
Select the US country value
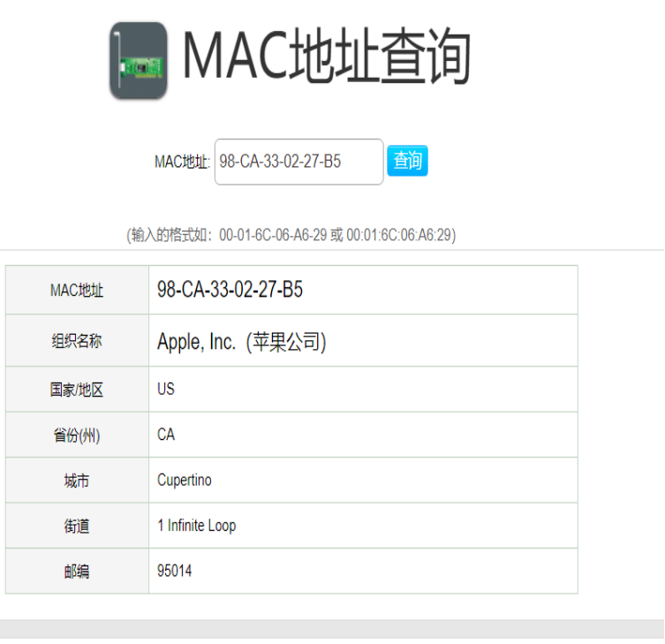[166, 389]
